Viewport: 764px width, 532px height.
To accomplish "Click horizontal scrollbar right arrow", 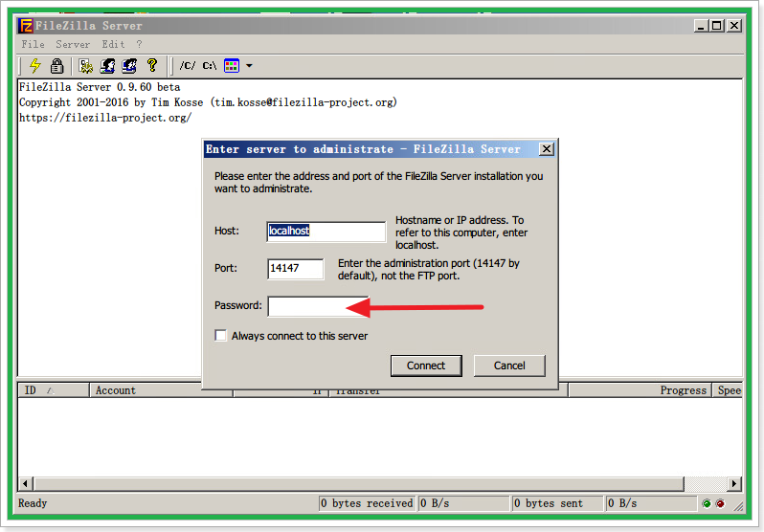I will pos(734,484).
